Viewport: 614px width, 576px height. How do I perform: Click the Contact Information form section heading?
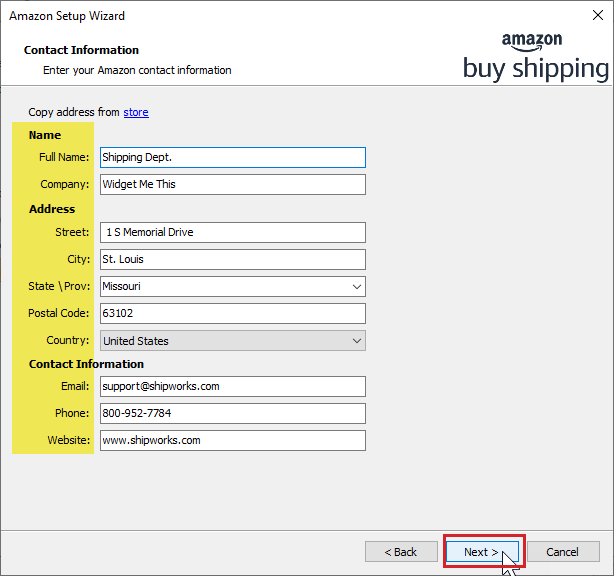[x=86, y=364]
